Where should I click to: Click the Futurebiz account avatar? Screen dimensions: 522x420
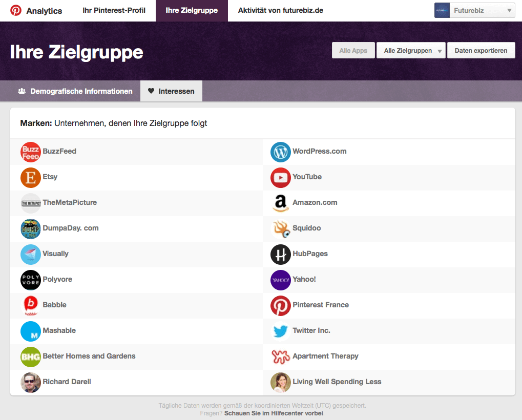tap(442, 10)
